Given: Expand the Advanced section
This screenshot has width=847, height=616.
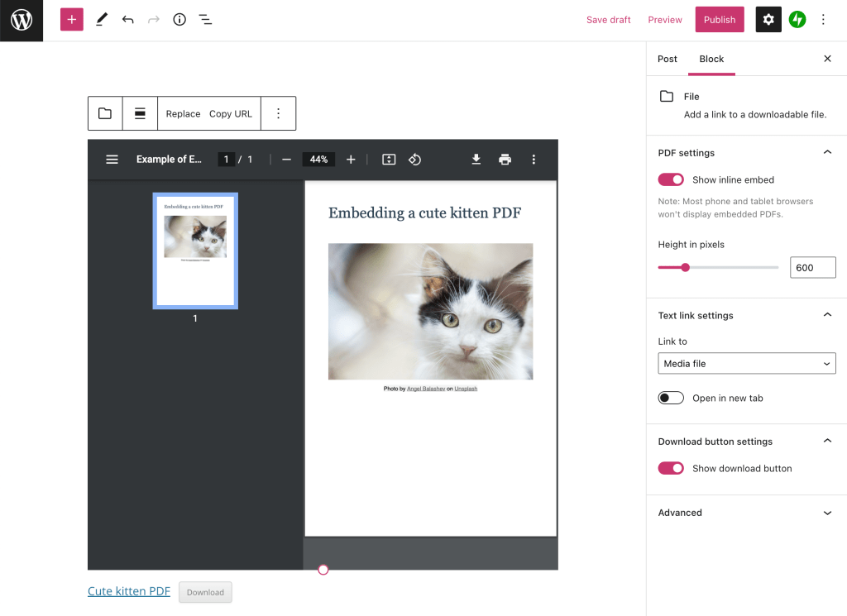Looking at the screenshot, I should click(x=827, y=513).
